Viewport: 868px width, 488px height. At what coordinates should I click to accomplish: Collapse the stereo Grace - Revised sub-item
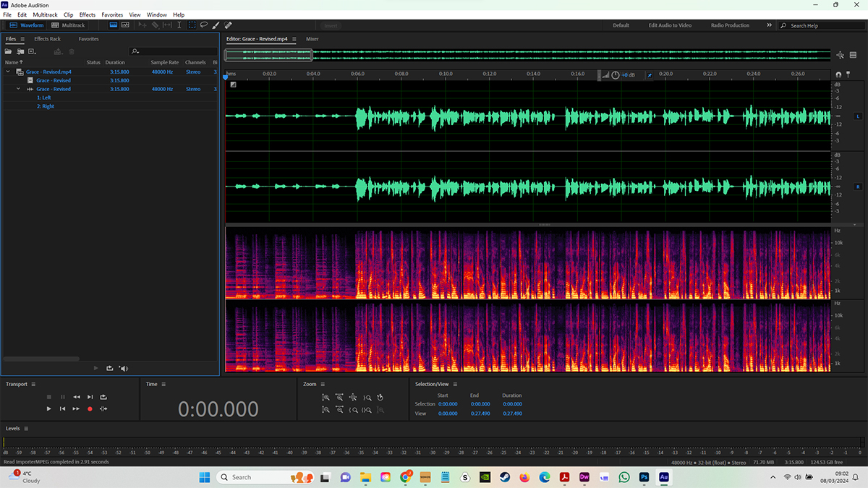[x=19, y=89]
